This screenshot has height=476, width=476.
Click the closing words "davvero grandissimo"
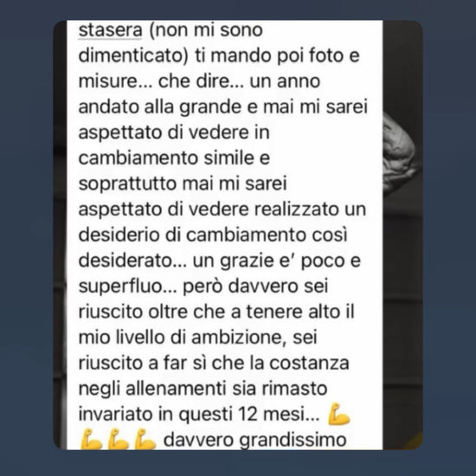255,441
